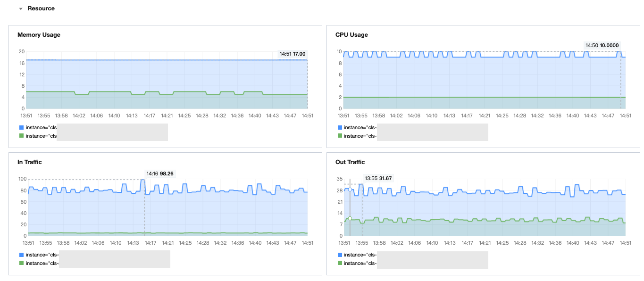644x281 pixels.
Task: Click the Resource section header
Action: click(x=41, y=8)
